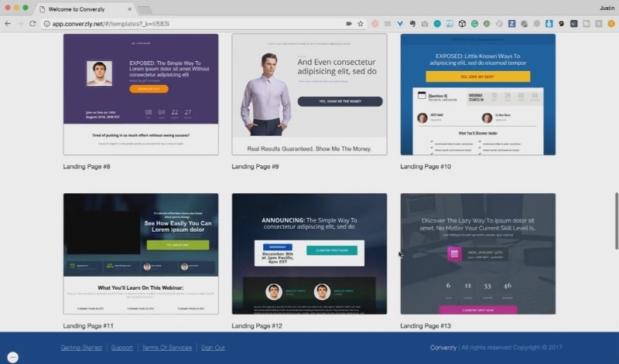Open the Support footer link

pos(122,348)
